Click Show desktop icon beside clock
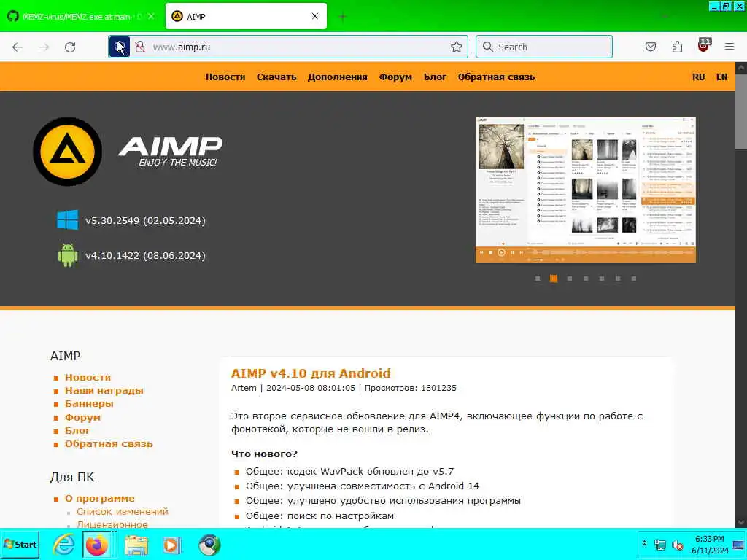 [739, 544]
